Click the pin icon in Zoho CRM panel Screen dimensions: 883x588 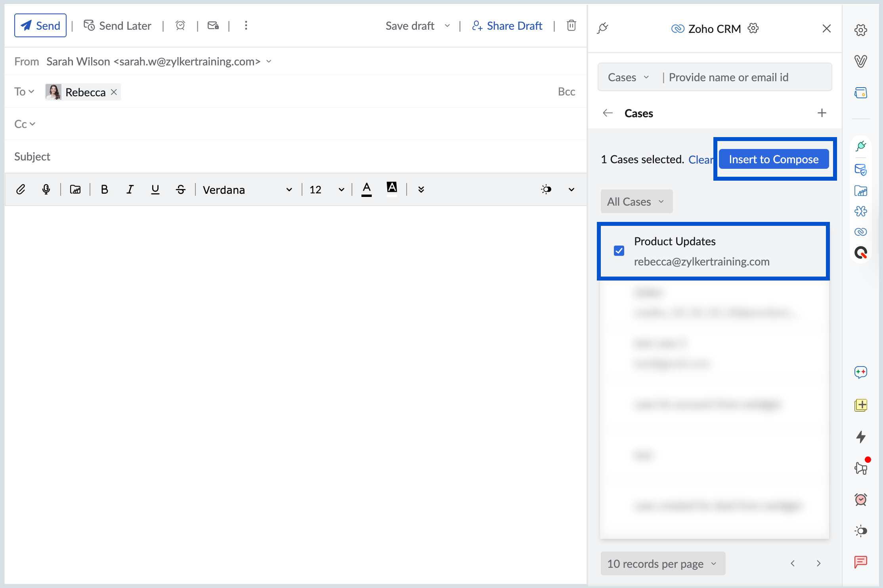coord(603,28)
